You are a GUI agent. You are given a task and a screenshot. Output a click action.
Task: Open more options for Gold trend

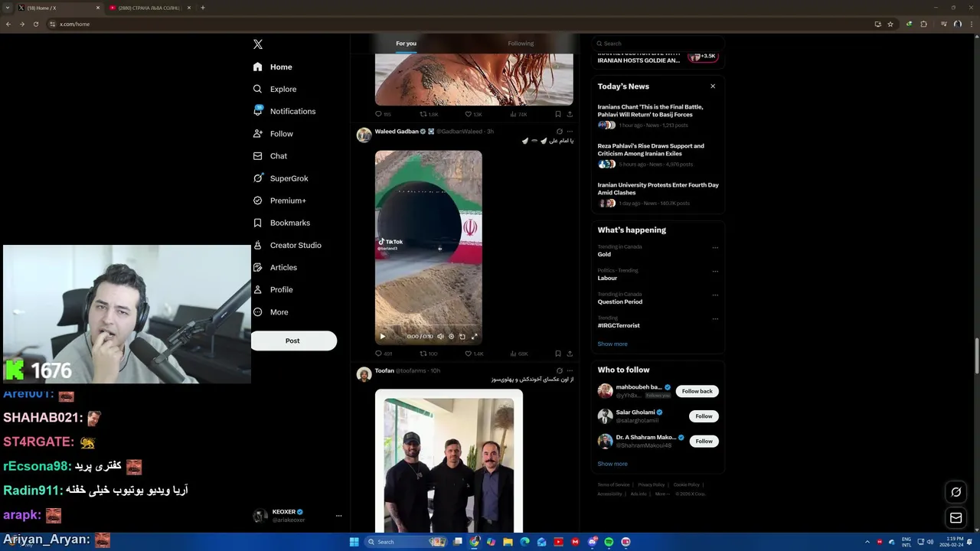coord(715,247)
